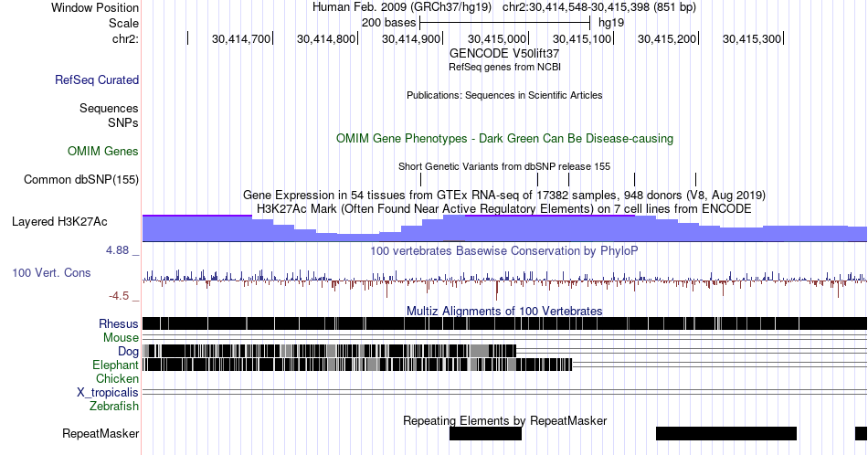Click the H3K27Ac Mark track title
The image size is (868, 455).
tap(504, 208)
